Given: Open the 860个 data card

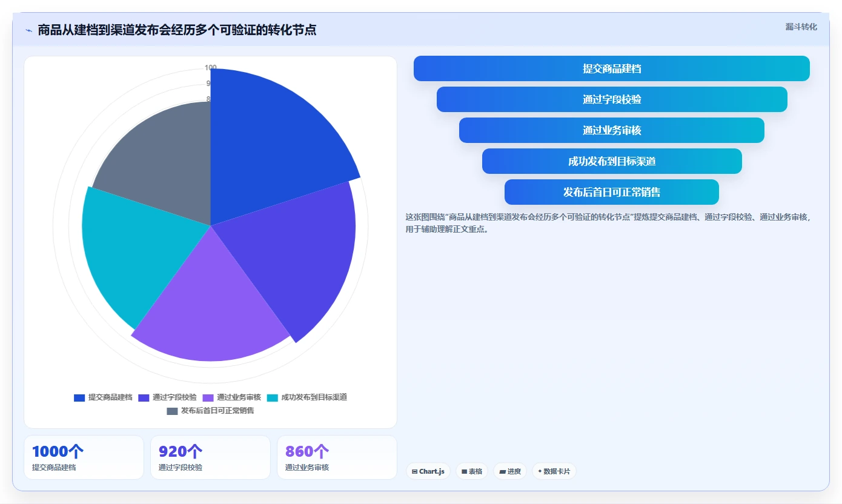Looking at the screenshot, I should tap(337, 457).
